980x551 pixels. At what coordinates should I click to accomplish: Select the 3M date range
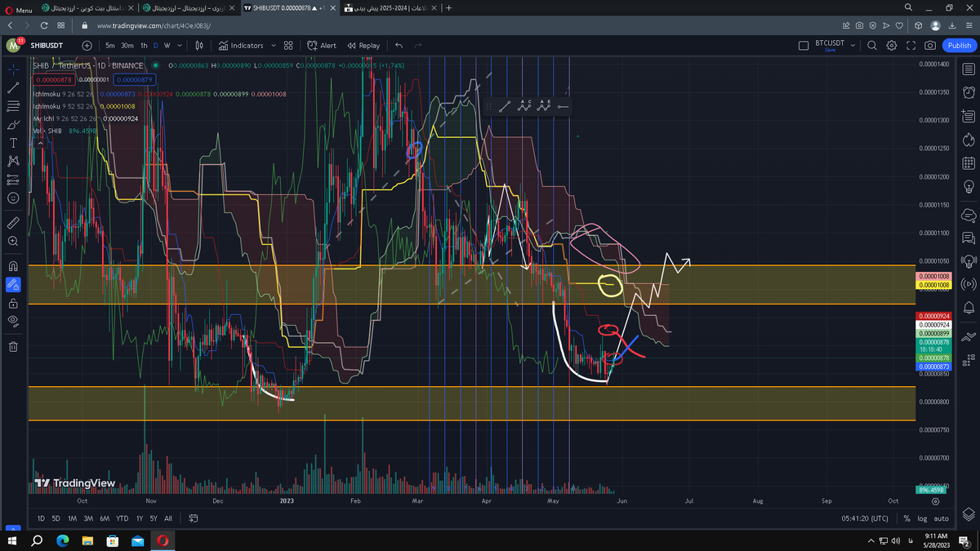[x=88, y=518]
